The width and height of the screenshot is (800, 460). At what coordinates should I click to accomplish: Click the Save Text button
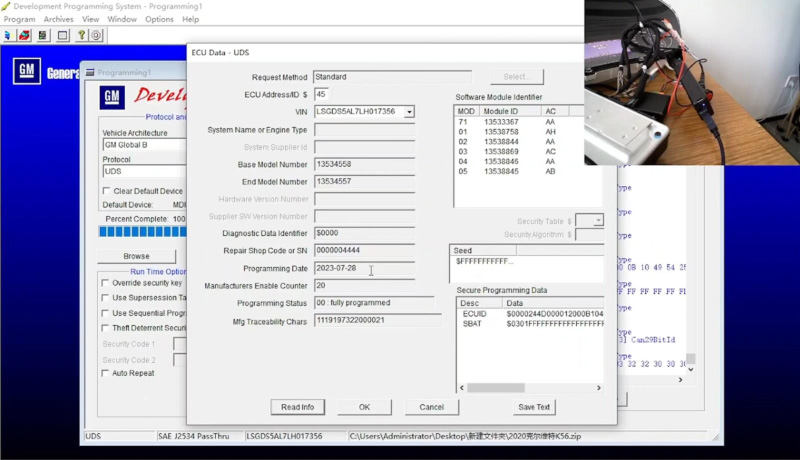[x=534, y=407]
